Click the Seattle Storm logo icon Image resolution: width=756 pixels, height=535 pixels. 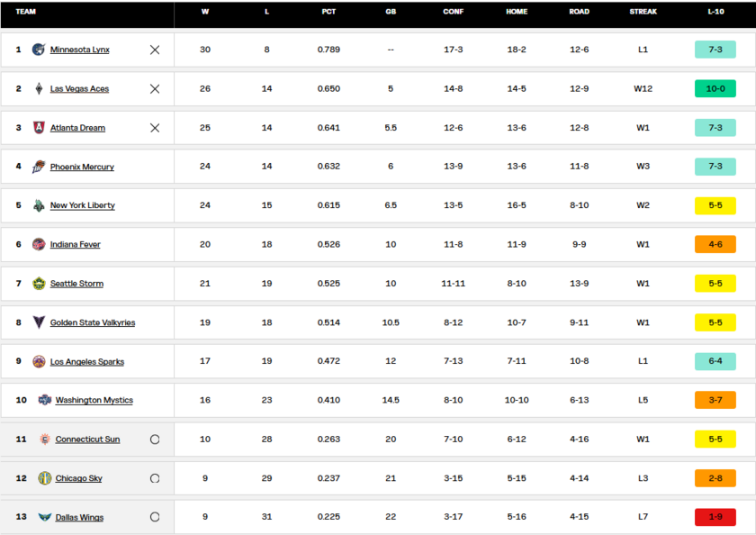39,283
